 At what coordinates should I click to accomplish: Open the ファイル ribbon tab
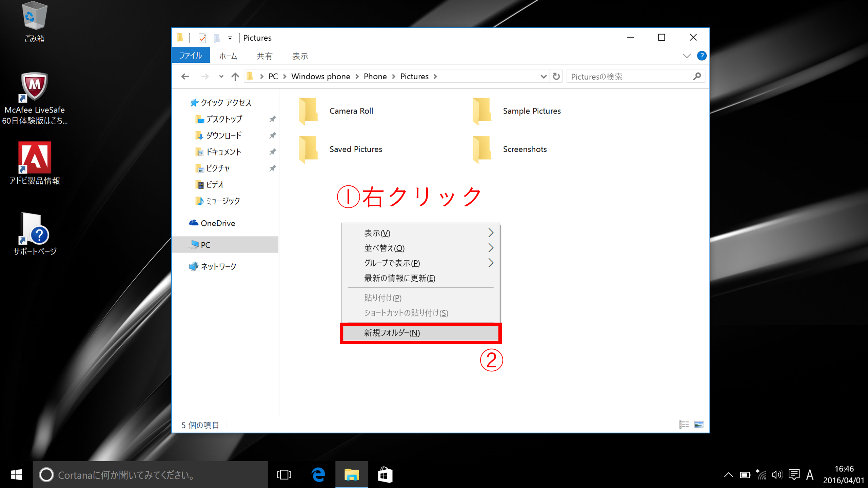pos(191,56)
